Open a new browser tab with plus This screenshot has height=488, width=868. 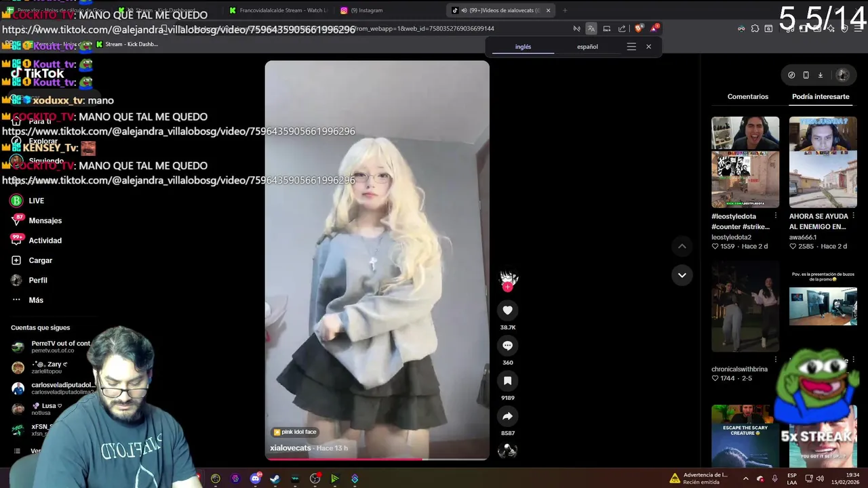(x=564, y=10)
